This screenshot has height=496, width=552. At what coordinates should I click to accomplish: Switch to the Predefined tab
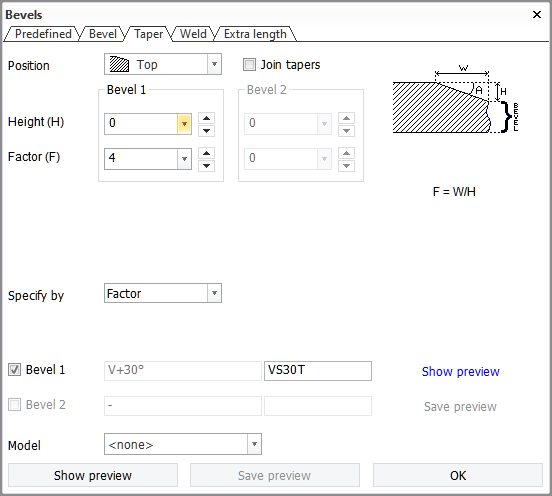[43, 34]
